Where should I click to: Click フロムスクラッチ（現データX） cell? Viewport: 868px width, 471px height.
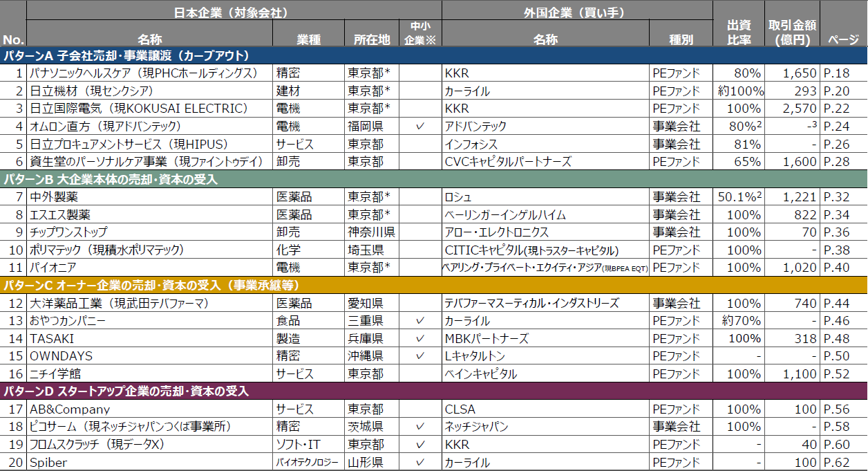click(x=150, y=444)
